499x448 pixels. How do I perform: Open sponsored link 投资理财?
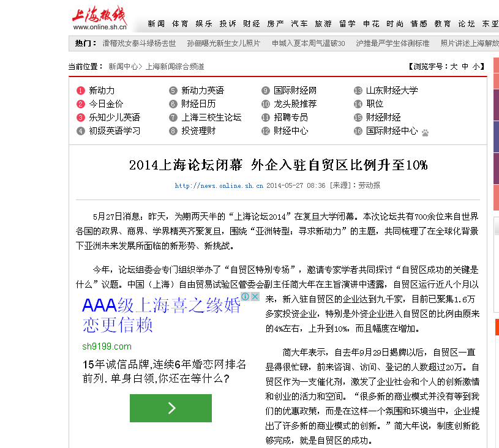[x=198, y=131]
